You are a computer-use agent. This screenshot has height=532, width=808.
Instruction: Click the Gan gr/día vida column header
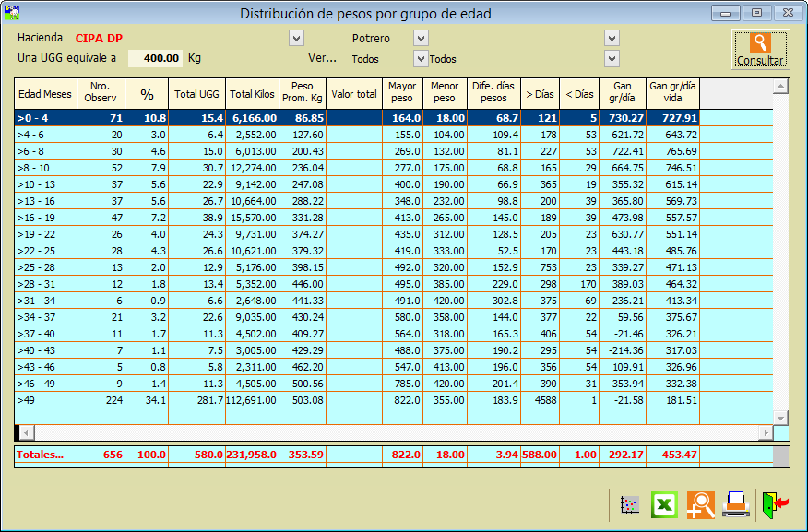click(672, 93)
